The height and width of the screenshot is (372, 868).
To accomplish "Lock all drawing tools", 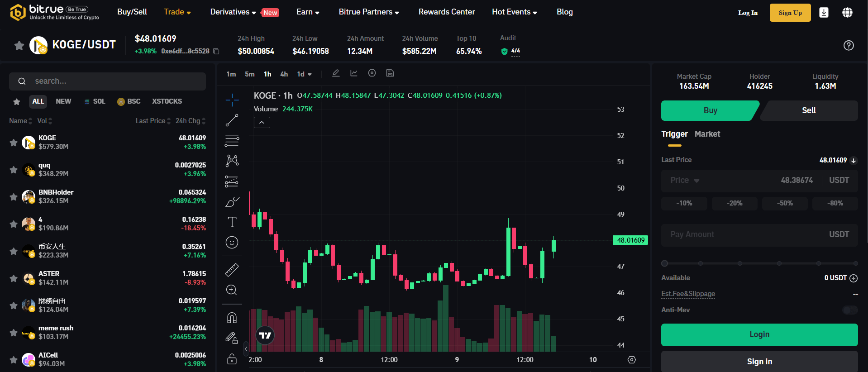I will coord(232,359).
